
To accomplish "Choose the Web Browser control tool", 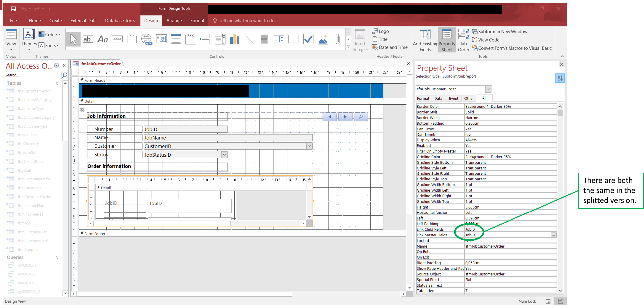I will (161, 39).
